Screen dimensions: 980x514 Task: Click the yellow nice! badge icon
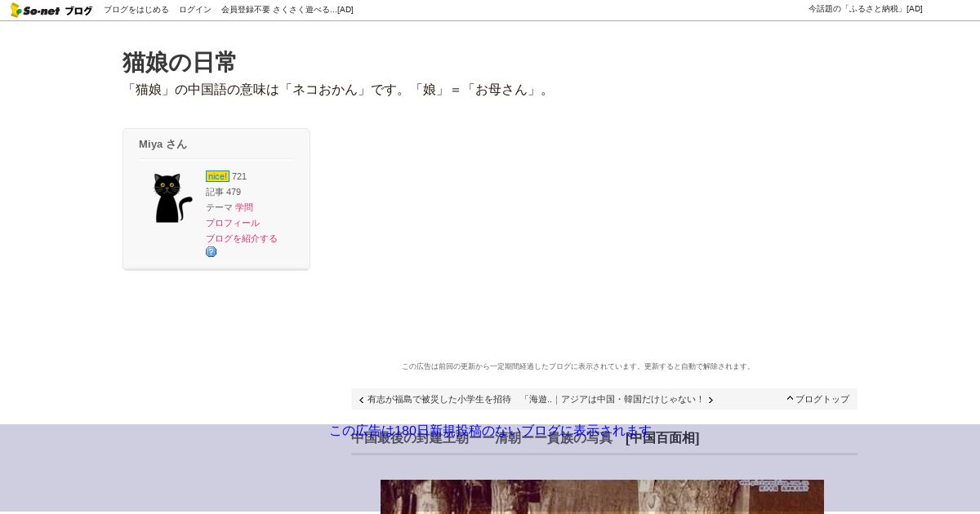point(217,176)
